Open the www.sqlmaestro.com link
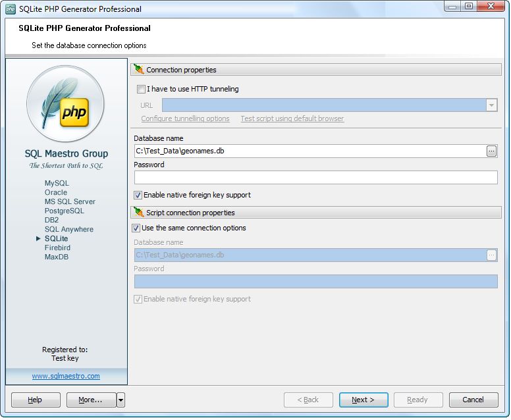 pos(66,376)
